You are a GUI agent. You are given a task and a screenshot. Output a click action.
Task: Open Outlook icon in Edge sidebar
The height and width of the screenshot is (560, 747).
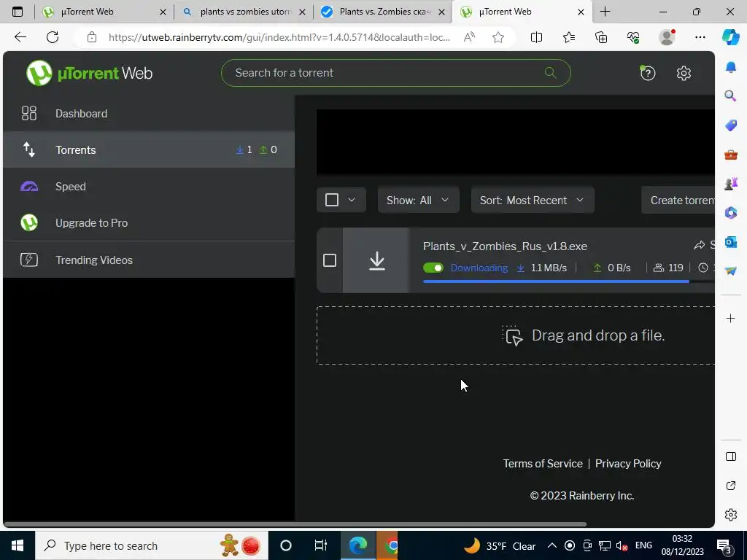tap(731, 242)
